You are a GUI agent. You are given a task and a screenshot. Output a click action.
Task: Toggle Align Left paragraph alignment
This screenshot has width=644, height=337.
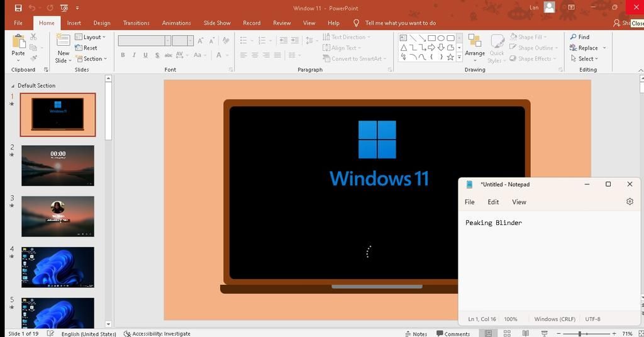click(x=243, y=55)
